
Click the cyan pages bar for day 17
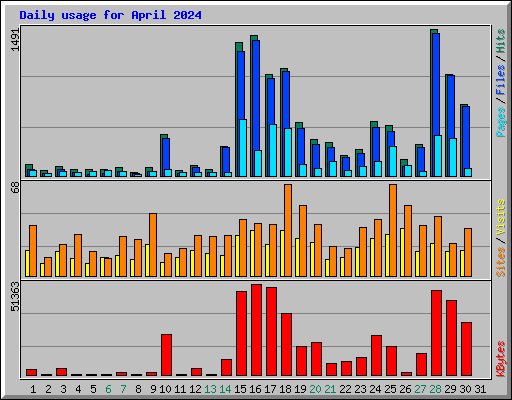(x=273, y=150)
